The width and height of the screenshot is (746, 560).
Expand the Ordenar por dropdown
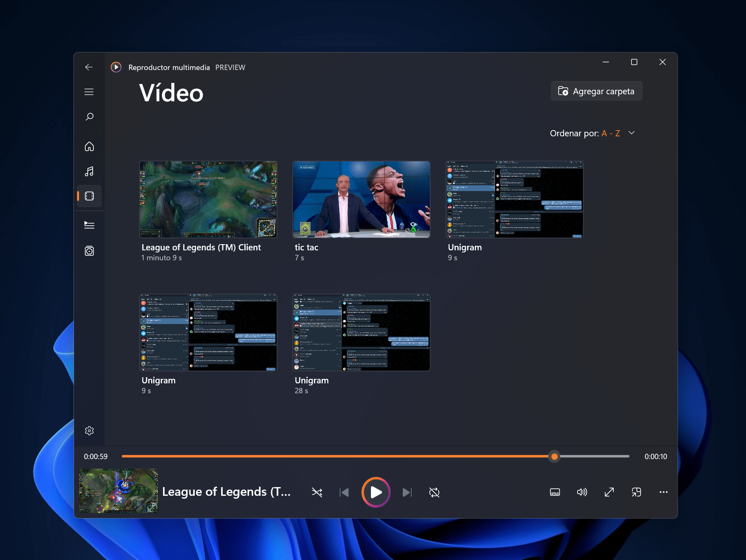coord(592,133)
